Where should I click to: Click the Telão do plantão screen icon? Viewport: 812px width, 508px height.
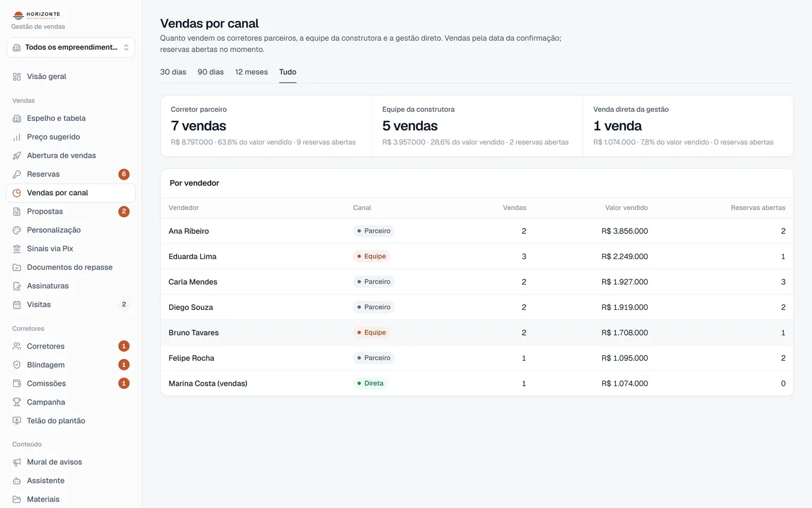point(17,421)
